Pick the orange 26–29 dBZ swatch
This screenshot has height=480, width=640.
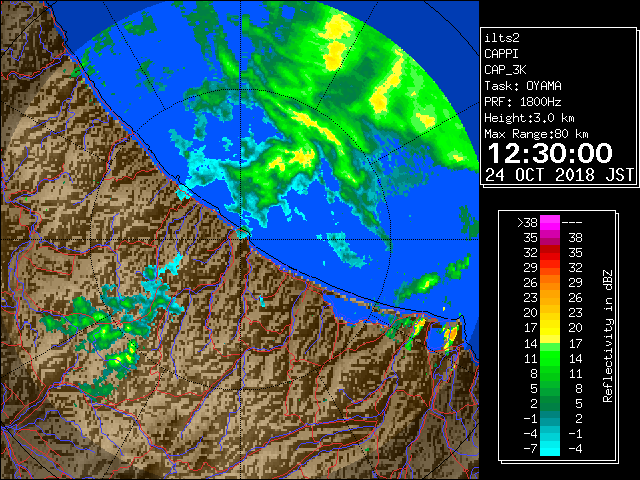(550, 283)
